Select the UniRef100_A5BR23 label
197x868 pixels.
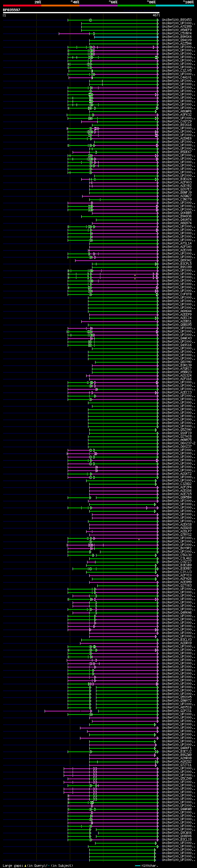click(177, 372)
